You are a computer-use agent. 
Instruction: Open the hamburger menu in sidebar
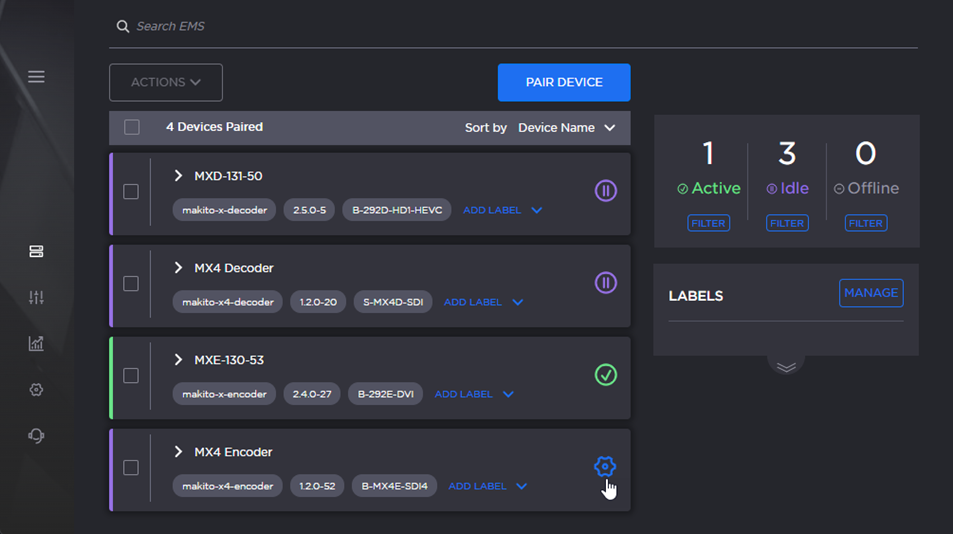coord(36,77)
